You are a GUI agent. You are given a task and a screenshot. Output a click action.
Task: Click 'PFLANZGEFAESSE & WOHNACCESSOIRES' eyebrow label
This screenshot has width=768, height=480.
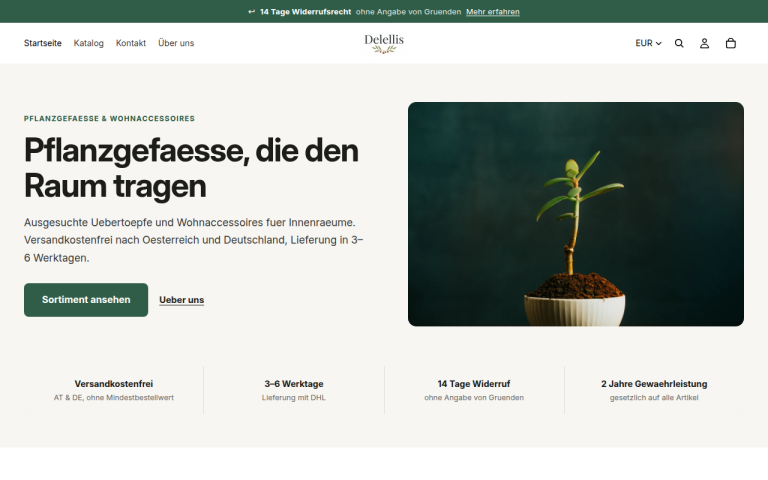coord(109,119)
